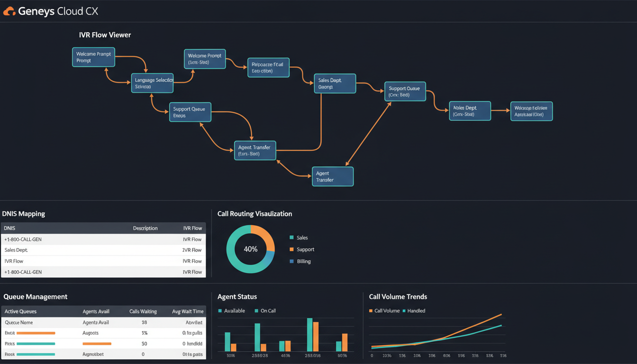Viewport: 637px width, 364px height.
Task: Click the "2VR Flow" cell in DNIS Mapping
Action: 192,250
